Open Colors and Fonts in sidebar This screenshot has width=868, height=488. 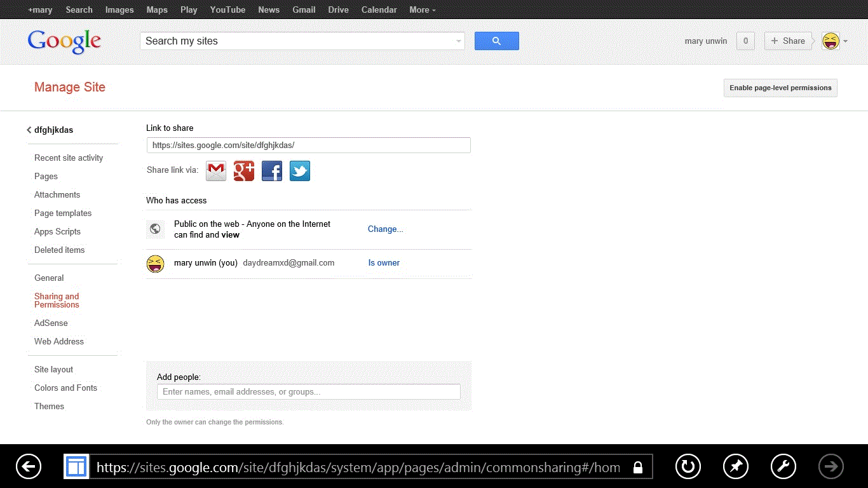tap(65, 388)
